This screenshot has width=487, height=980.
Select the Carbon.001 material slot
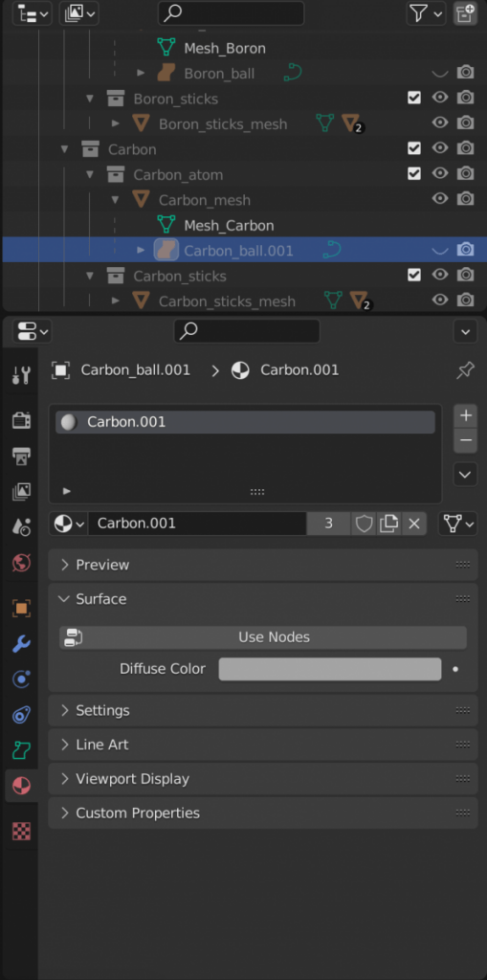245,422
